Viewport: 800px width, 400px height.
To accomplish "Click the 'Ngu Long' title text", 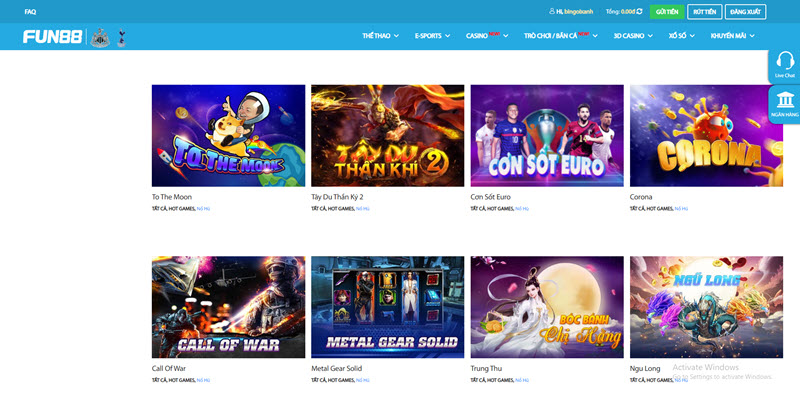I will click(645, 368).
